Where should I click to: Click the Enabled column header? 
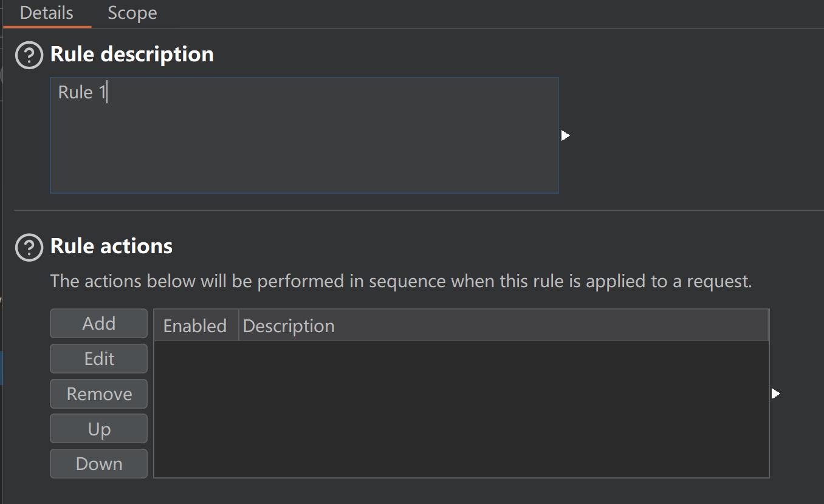pyautogui.click(x=195, y=326)
